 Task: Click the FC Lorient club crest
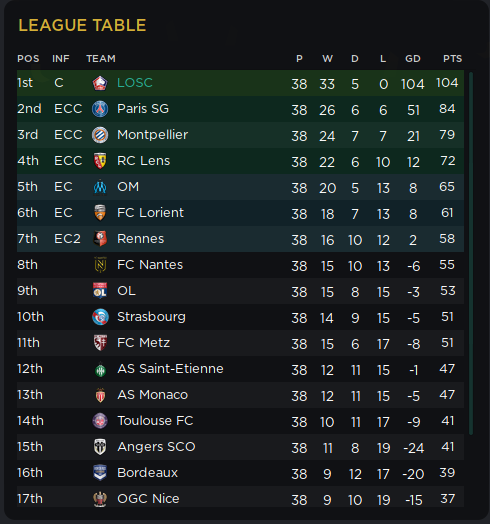pos(100,213)
